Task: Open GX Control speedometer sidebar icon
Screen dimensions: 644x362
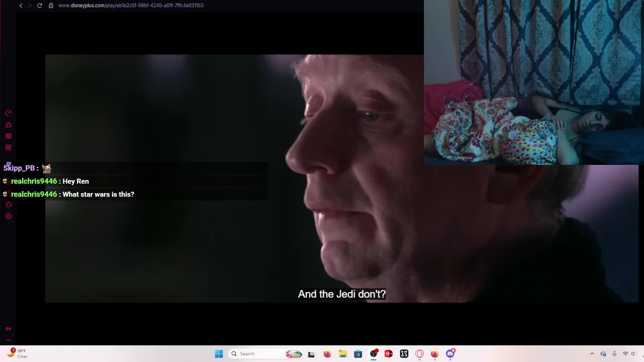Action: pyautogui.click(x=8, y=113)
